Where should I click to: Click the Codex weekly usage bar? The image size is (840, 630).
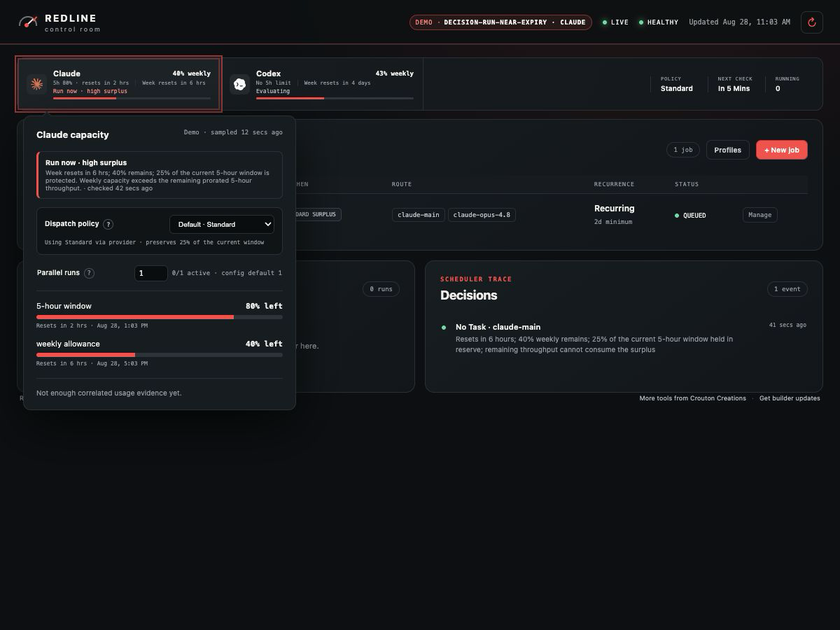coord(335,98)
